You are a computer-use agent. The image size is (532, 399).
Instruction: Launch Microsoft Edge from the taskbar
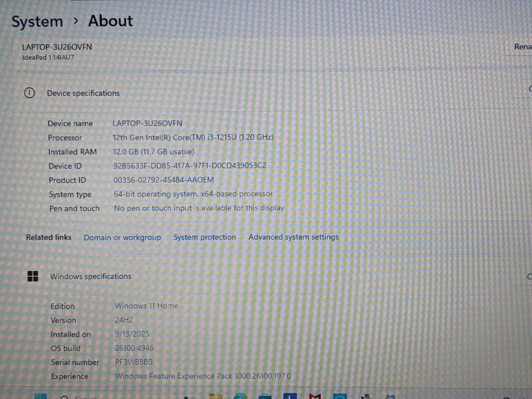(240, 396)
